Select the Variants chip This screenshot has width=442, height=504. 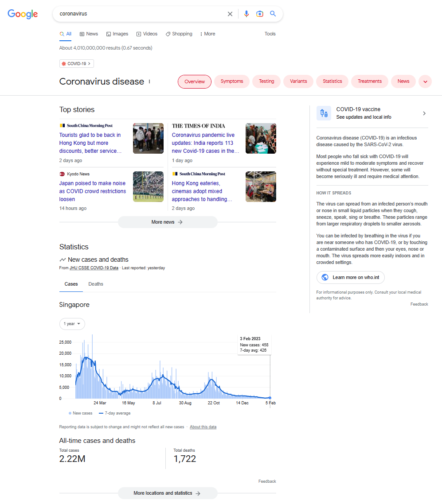point(298,81)
